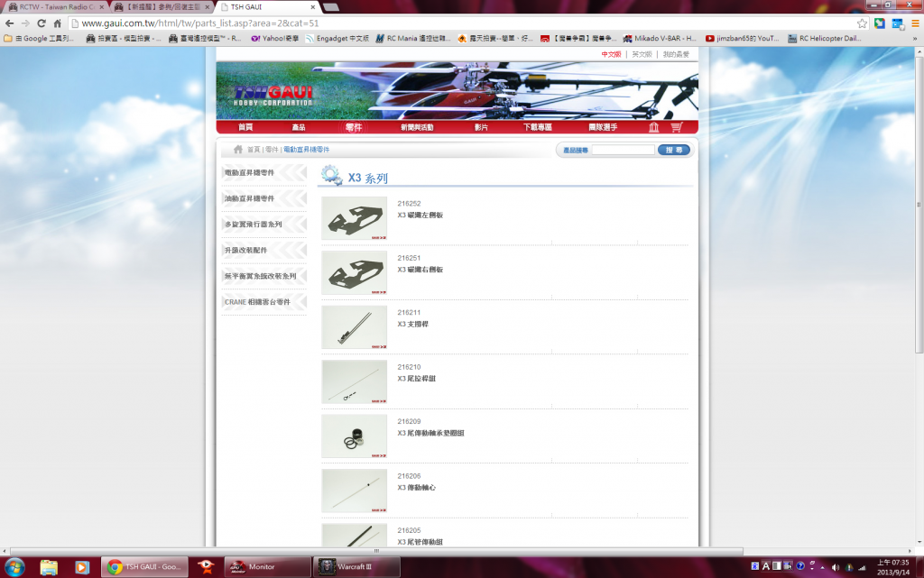Open the volume icon in system tray

pos(835,567)
